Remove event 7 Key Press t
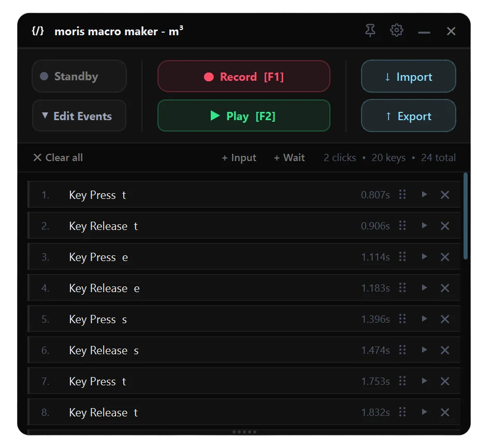This screenshot has width=477, height=448. click(445, 381)
